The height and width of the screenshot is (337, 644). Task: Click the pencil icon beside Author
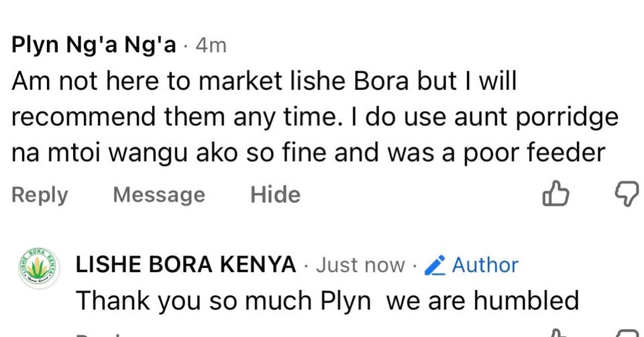436,265
